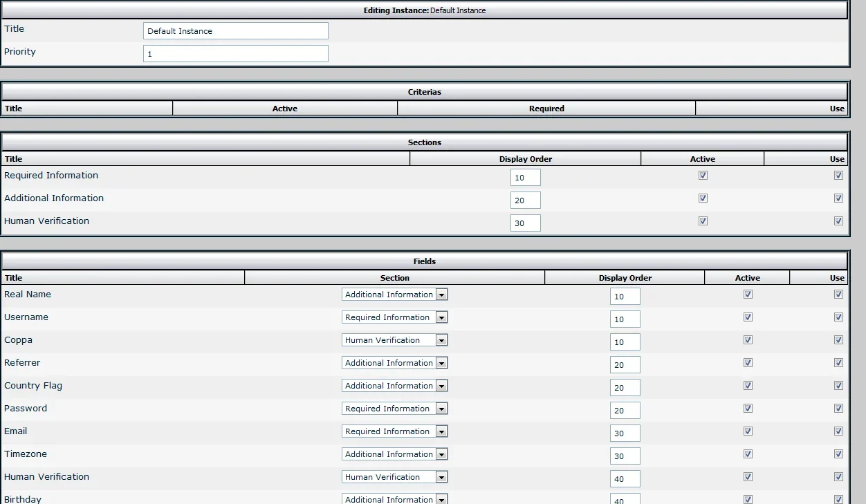Change Additional Information section display order field
The height and width of the screenshot is (504, 866).
pyautogui.click(x=526, y=200)
